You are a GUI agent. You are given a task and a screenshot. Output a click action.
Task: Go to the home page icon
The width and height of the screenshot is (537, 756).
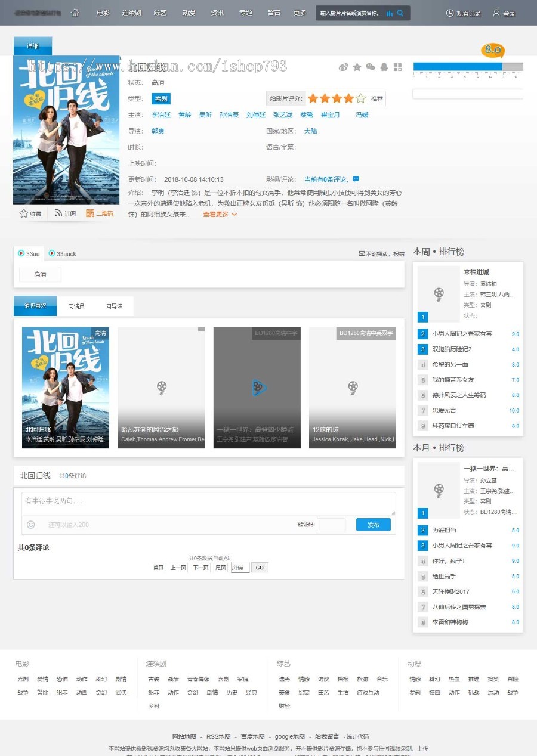[x=75, y=13]
